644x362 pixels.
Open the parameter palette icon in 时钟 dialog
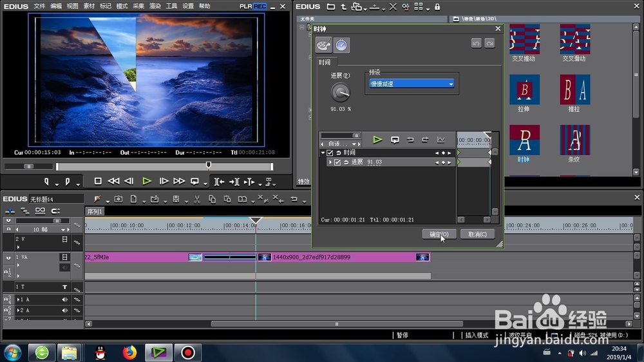click(324, 45)
